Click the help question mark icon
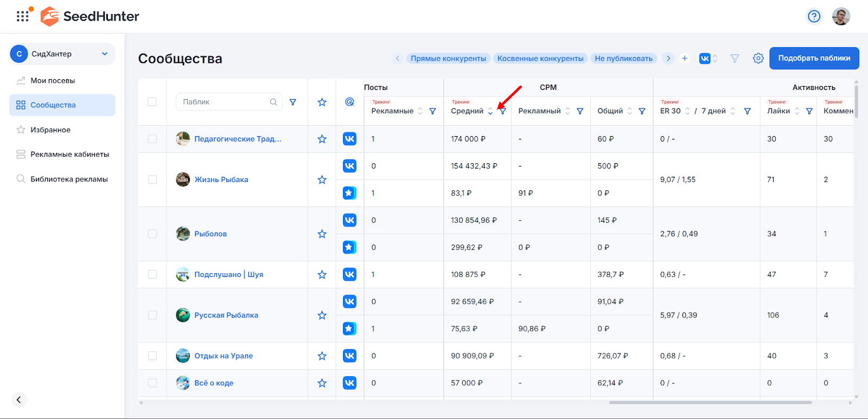868x419 pixels. (814, 16)
